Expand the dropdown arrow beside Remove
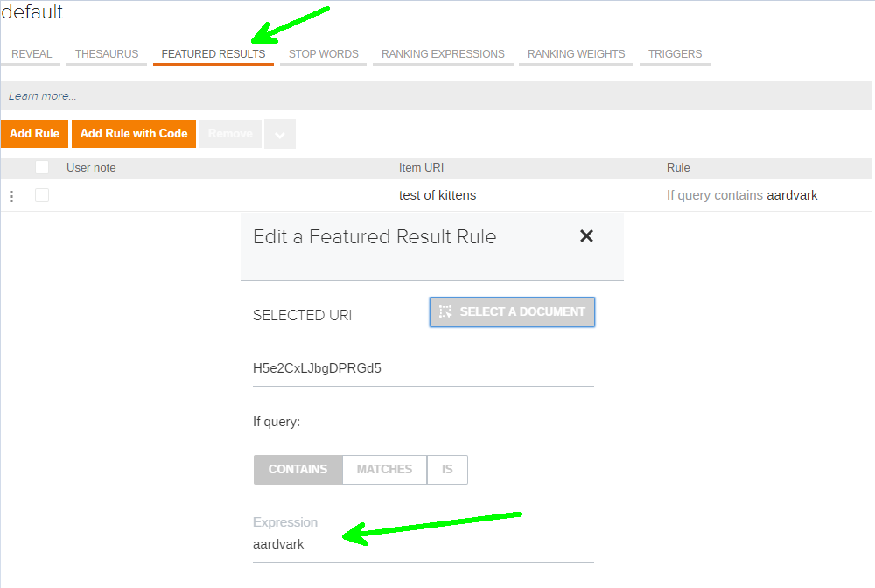The image size is (875, 588). [x=279, y=133]
